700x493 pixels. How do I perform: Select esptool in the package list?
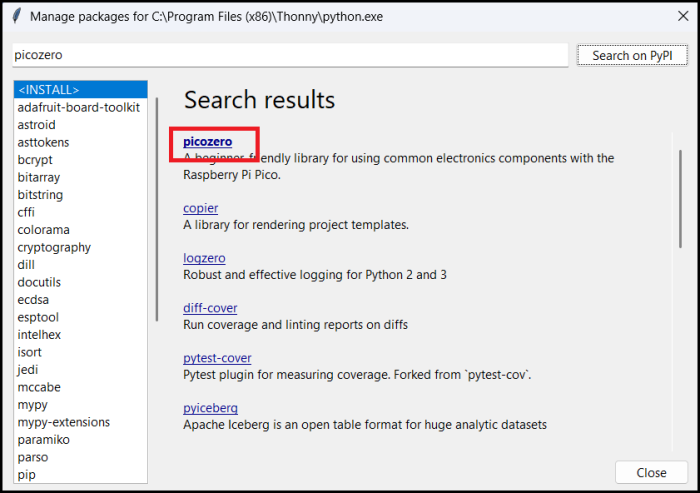click(x=81, y=317)
